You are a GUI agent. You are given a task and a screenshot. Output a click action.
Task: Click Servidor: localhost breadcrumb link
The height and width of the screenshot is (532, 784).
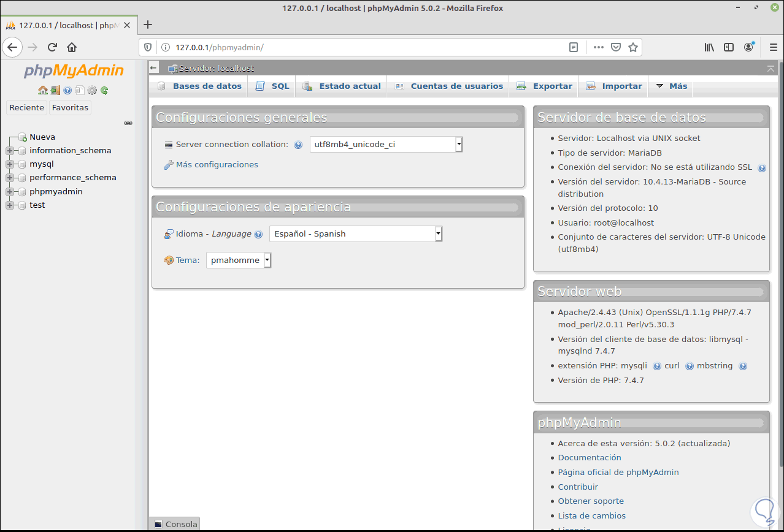tap(217, 68)
